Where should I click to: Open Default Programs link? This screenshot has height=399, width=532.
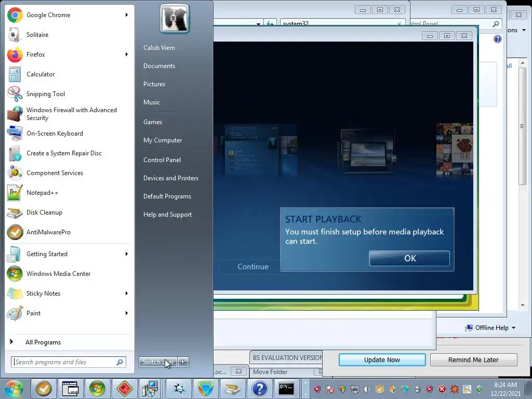click(x=167, y=196)
